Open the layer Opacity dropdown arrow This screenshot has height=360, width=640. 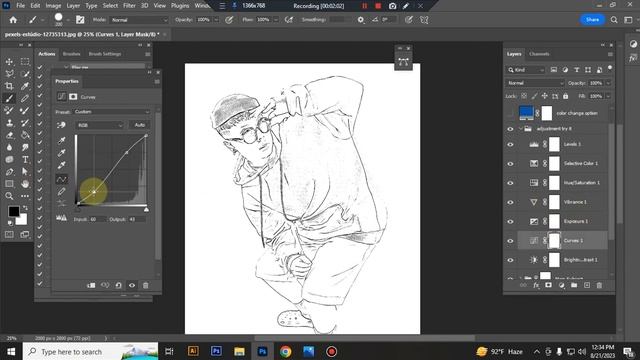[x=609, y=83]
